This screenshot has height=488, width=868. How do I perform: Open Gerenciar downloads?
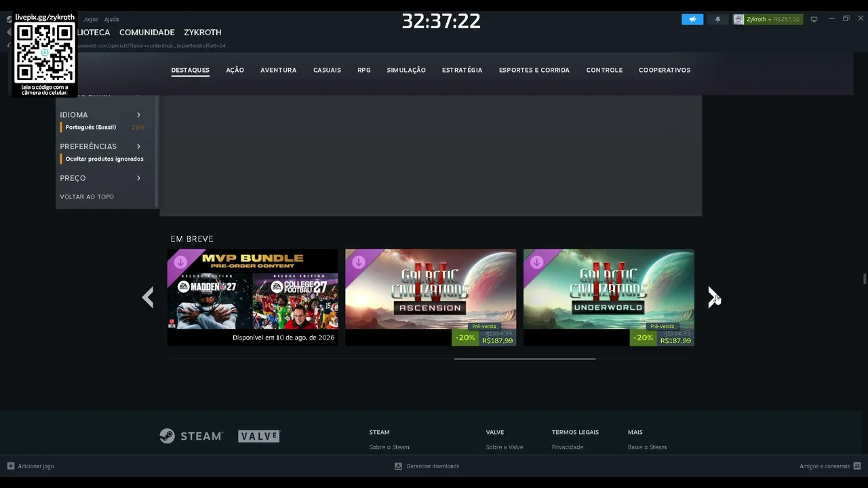coord(427,466)
